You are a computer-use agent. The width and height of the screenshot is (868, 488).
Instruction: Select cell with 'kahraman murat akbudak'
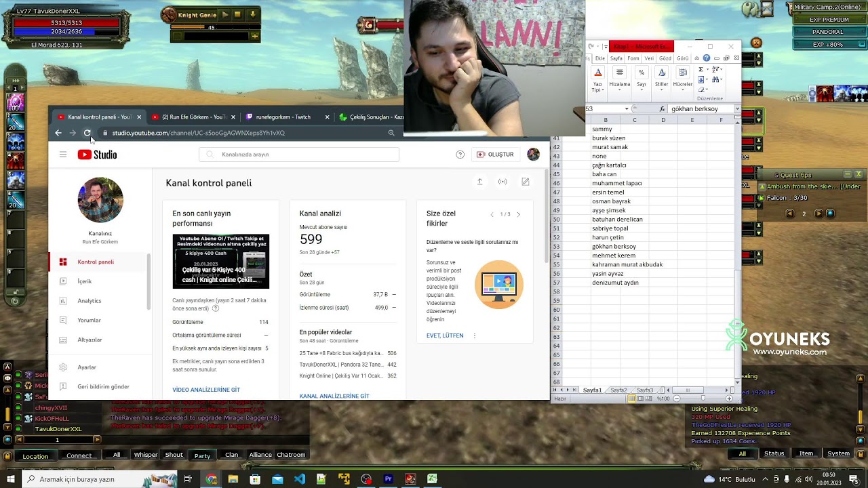(x=627, y=264)
